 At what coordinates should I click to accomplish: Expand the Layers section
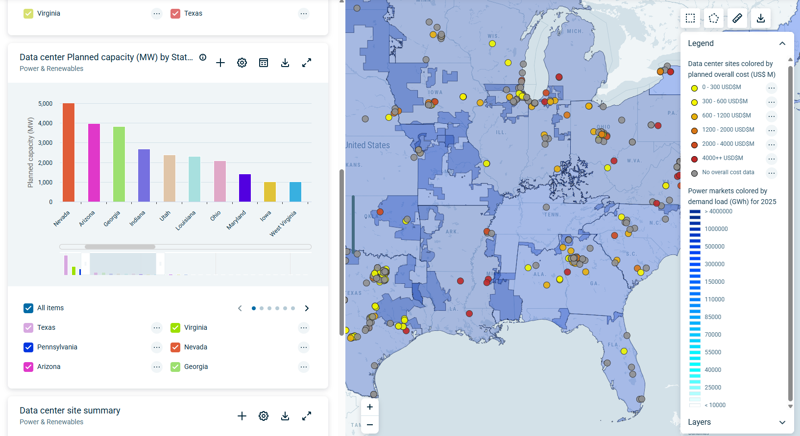[x=782, y=422]
